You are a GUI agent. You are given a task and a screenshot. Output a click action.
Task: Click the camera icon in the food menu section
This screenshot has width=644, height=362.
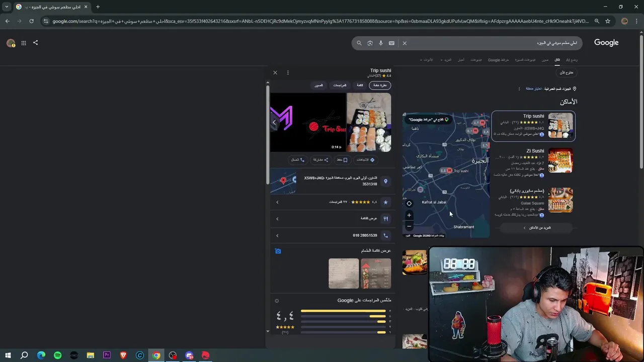point(278,251)
